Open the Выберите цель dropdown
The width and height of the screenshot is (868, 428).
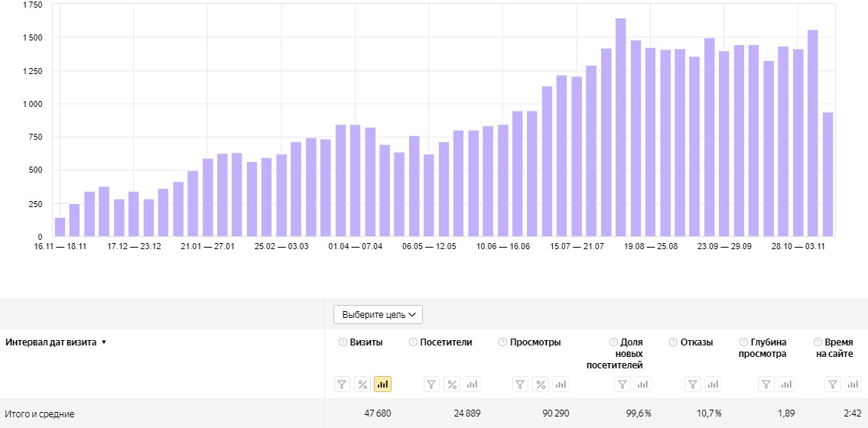pyautogui.click(x=378, y=315)
